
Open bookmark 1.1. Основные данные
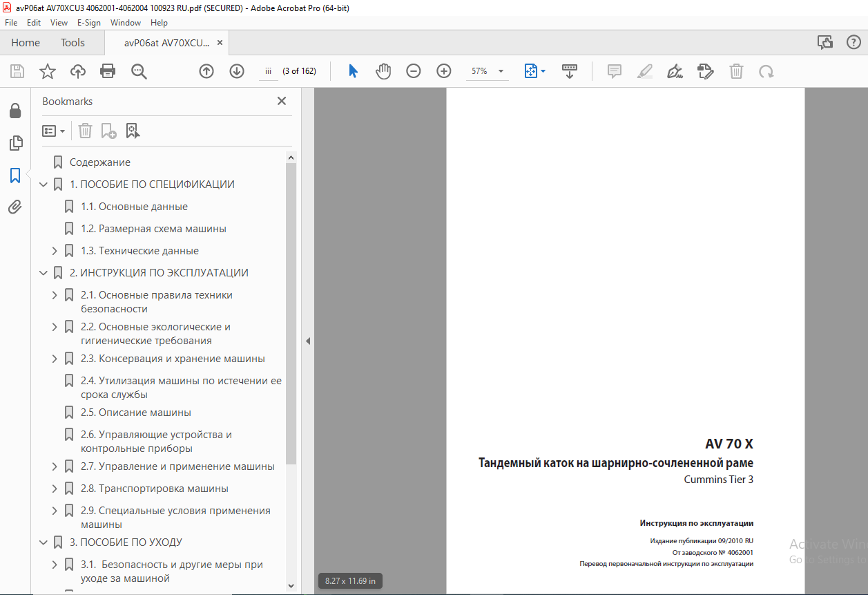(134, 207)
